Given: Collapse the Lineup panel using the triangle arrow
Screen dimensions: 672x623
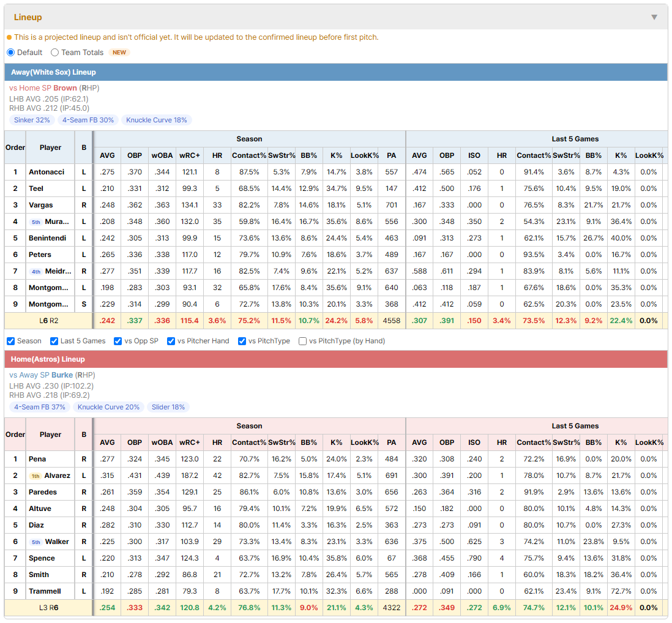Looking at the screenshot, I should pyautogui.click(x=654, y=17).
